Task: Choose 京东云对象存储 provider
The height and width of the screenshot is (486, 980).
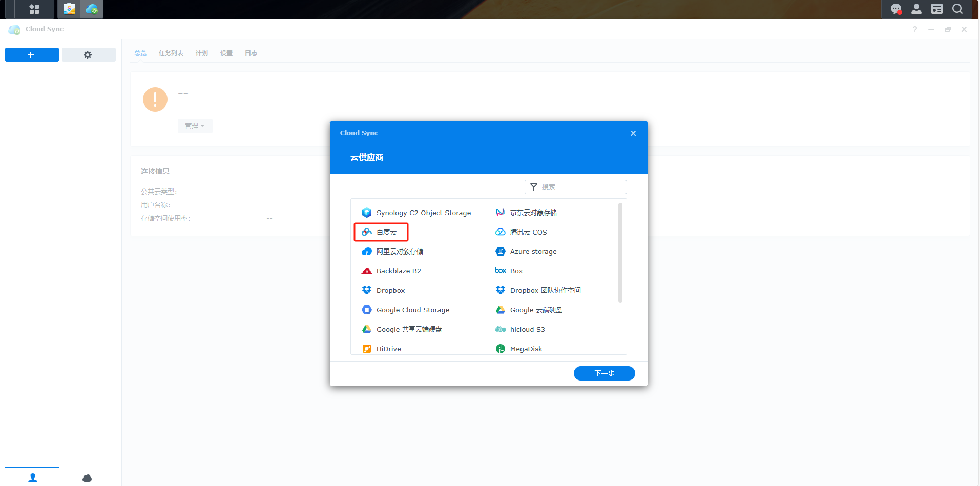Action: coord(526,213)
